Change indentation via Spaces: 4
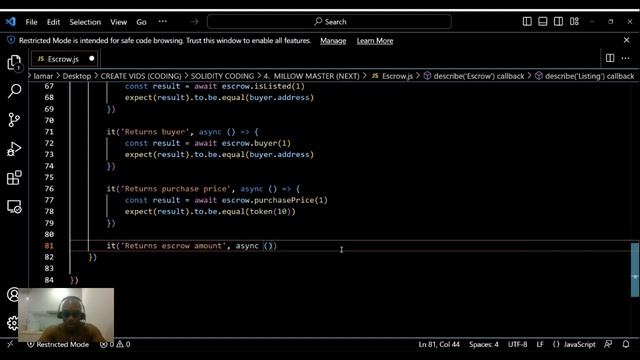640x360 pixels. coord(484,344)
